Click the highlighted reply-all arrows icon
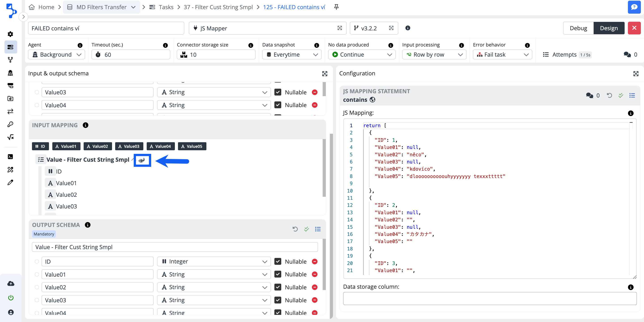Image resolution: width=644 pixels, height=322 pixels. 142,160
